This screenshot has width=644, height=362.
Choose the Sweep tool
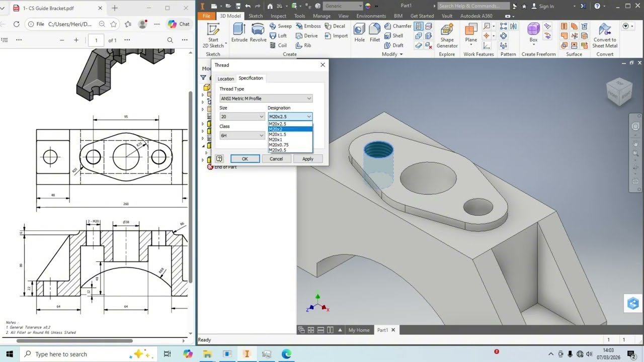click(281, 26)
